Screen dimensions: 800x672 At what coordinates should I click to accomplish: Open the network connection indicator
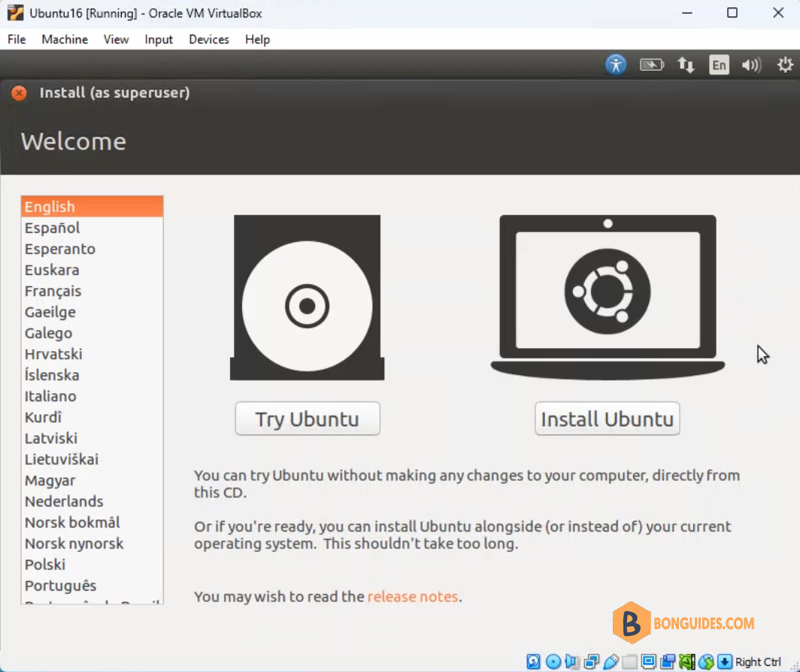coord(686,65)
